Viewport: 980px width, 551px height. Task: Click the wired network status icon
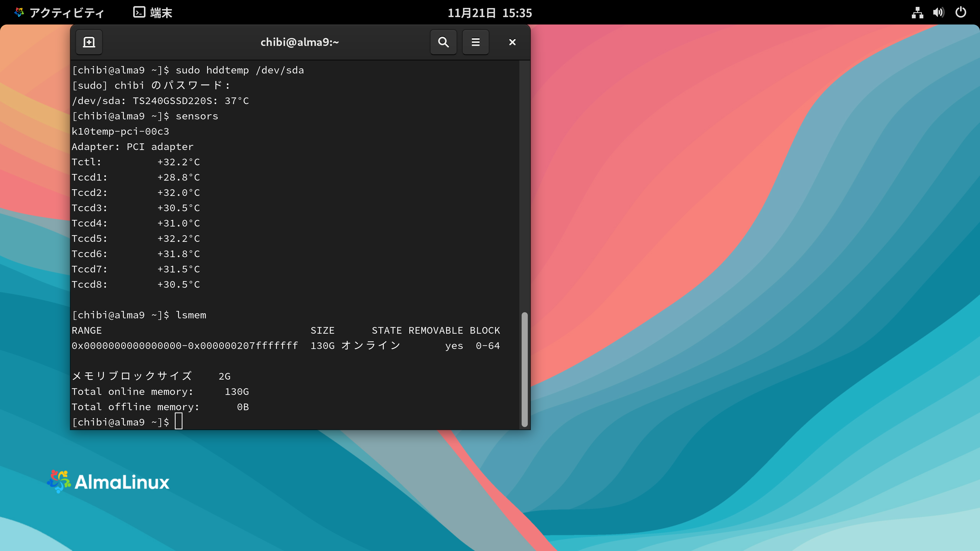[x=917, y=13]
